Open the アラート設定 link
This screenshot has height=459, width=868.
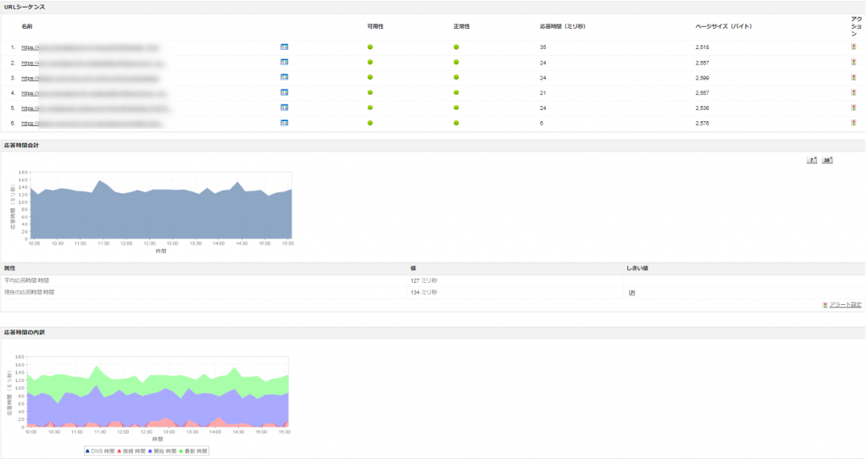click(x=845, y=305)
